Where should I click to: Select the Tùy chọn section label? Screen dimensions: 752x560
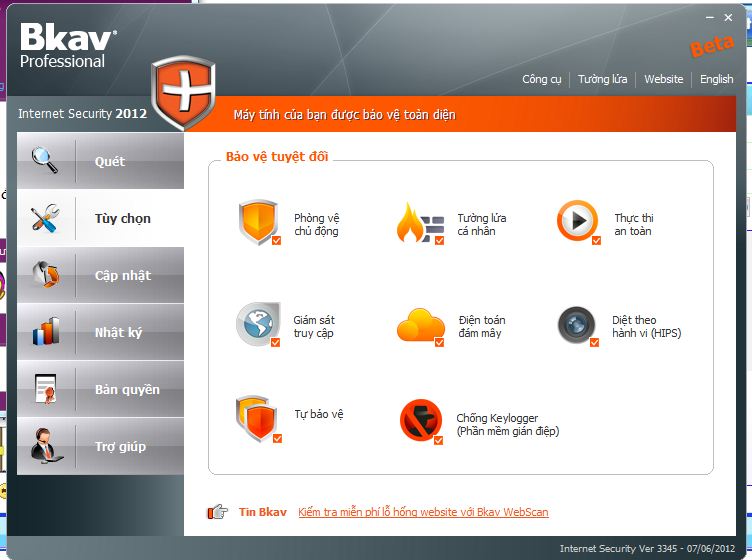(x=123, y=219)
